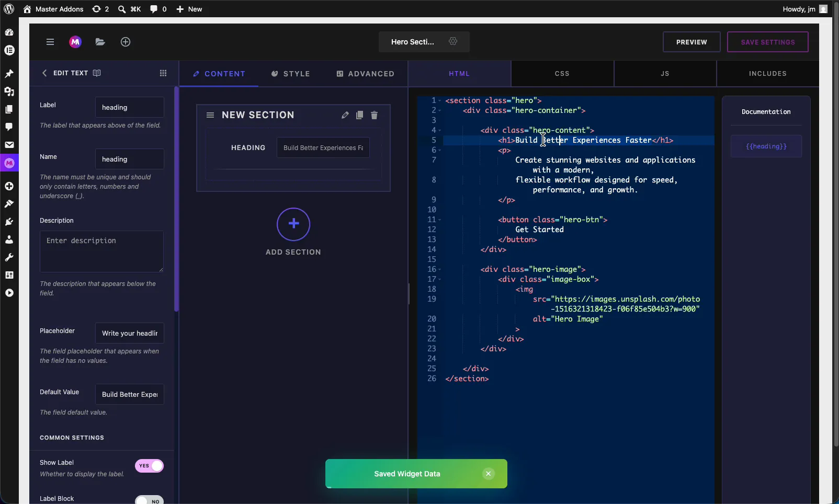
Task: Open the Settings sliders icon in sidebar
Action: 9,275
